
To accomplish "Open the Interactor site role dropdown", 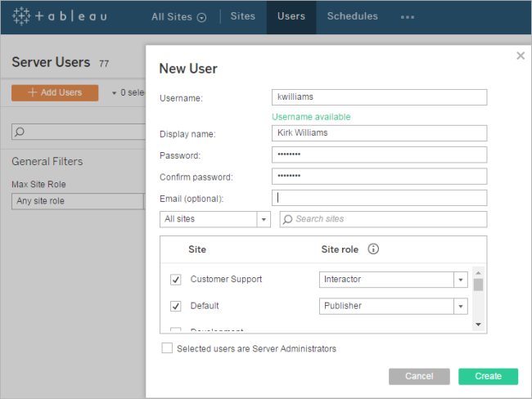I will tap(393, 280).
